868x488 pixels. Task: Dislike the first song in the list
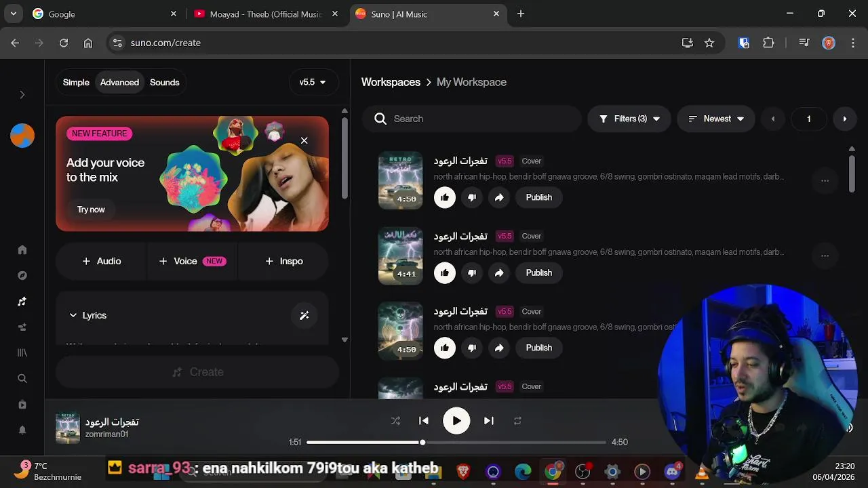[472, 197]
